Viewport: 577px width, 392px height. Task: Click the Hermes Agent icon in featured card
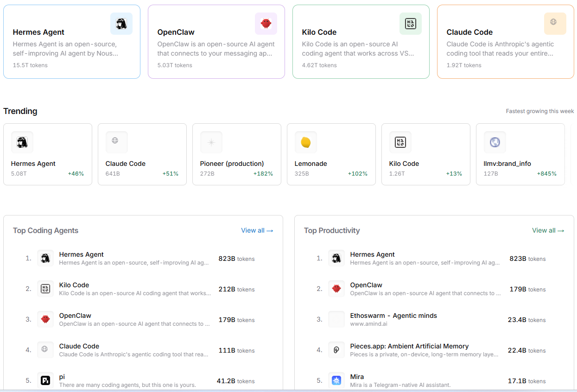(121, 24)
